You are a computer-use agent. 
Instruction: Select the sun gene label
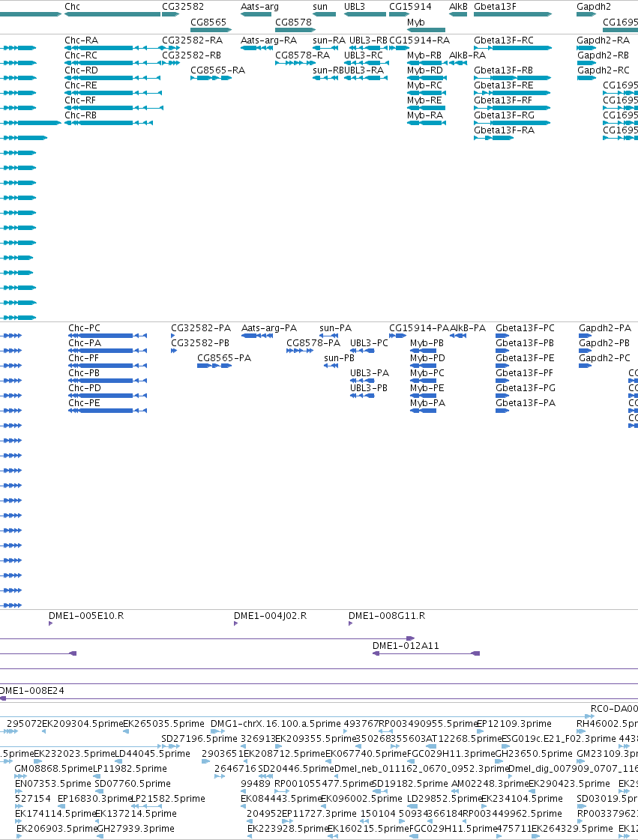pos(320,7)
